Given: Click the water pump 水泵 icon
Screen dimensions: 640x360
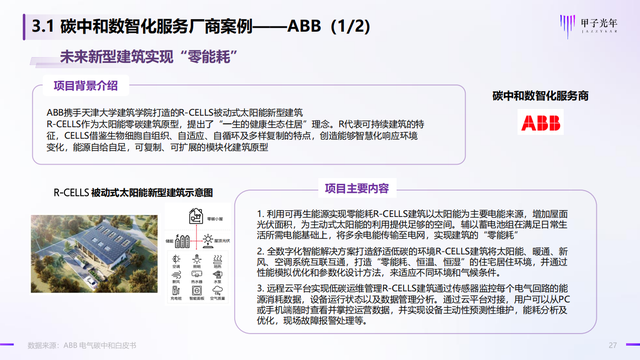Looking at the screenshot, I should [218, 275].
